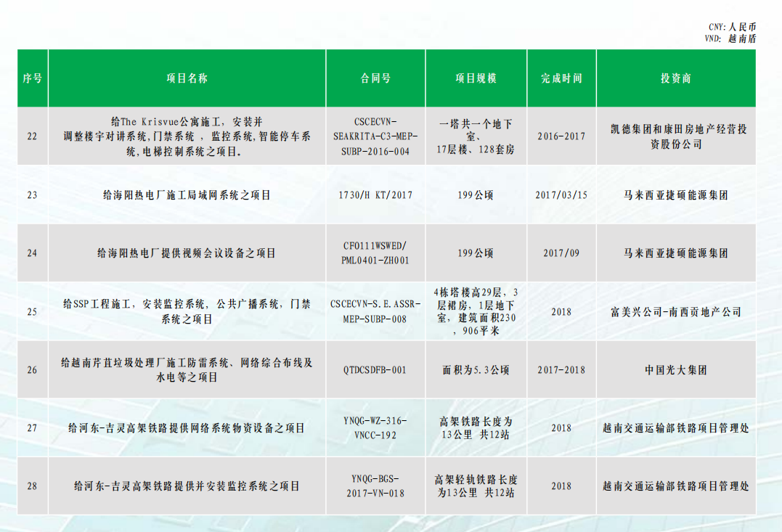Click the 2016-2017 completion time cell
782x532 pixels.
click(x=561, y=136)
